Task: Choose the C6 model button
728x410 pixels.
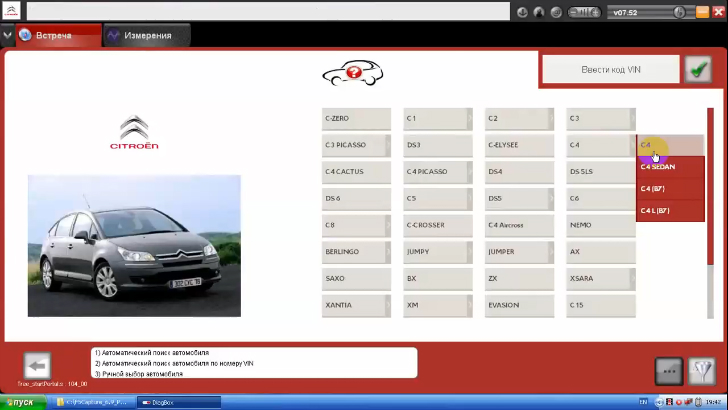Action: pos(601,199)
